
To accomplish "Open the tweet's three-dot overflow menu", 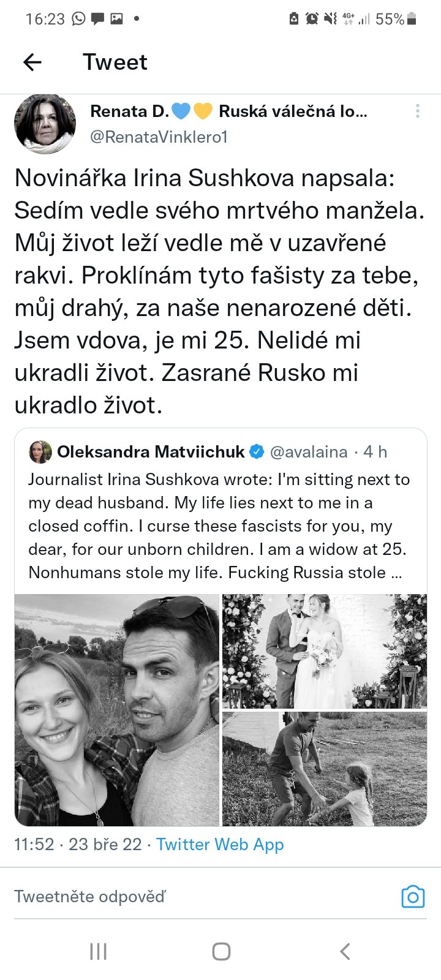I will (x=417, y=111).
